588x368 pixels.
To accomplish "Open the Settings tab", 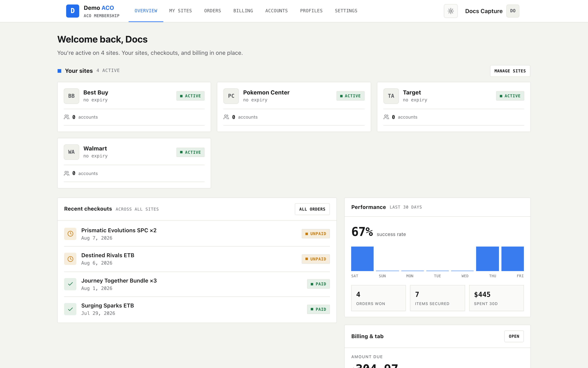I will pyautogui.click(x=346, y=11).
